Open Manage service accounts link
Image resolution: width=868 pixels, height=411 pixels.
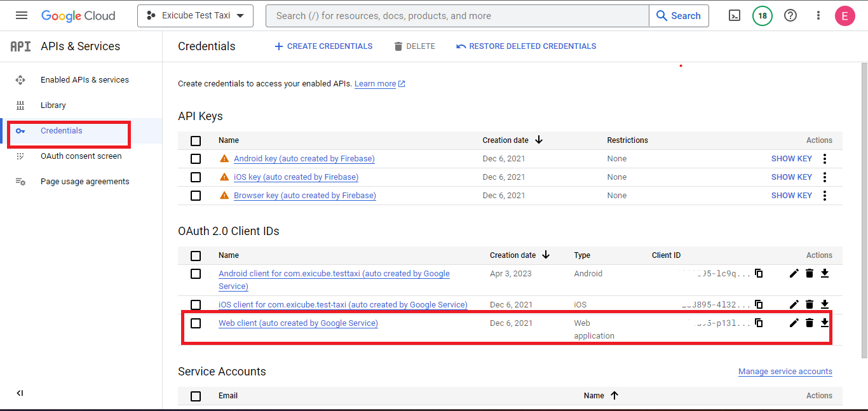pyautogui.click(x=785, y=372)
